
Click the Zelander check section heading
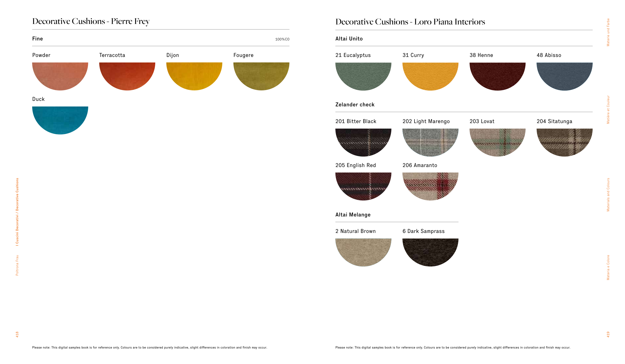[355, 105]
